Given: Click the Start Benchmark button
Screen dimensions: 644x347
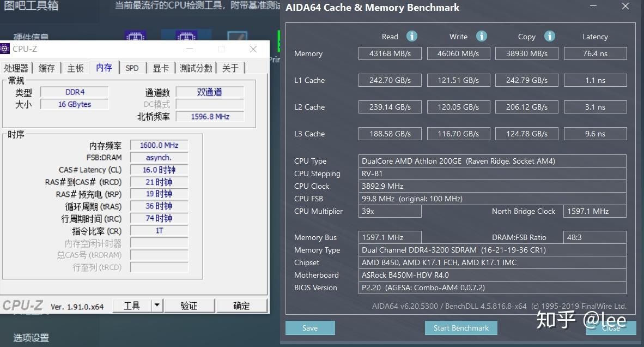Looking at the screenshot, I should point(461,328).
